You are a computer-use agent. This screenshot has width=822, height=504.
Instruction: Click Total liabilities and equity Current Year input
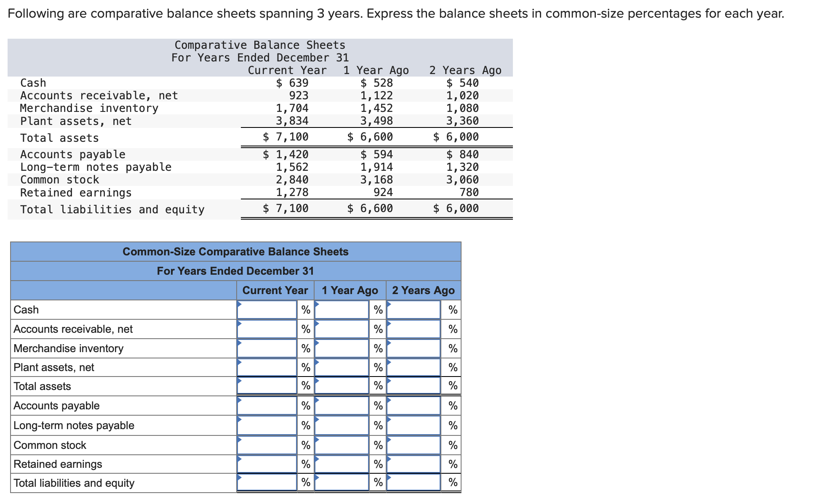[267, 483]
